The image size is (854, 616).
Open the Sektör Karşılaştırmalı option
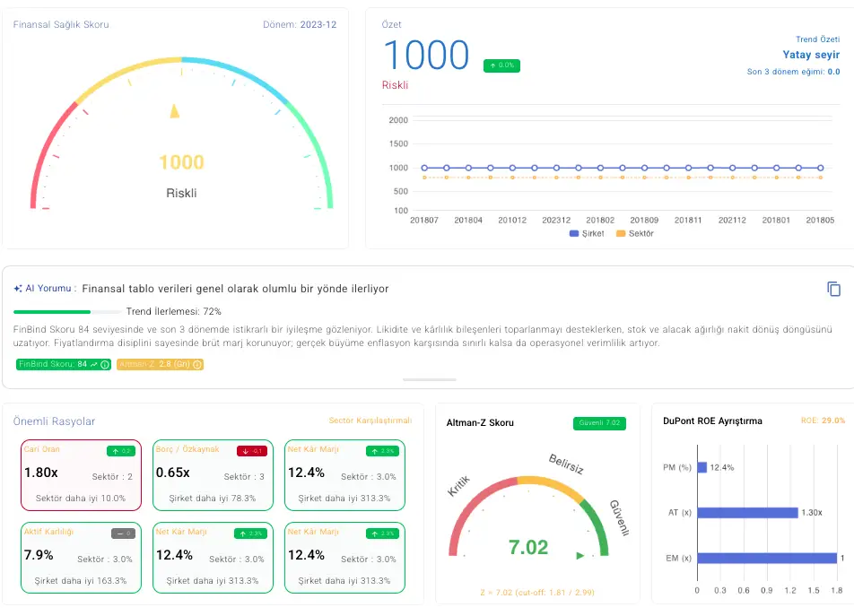coord(370,421)
